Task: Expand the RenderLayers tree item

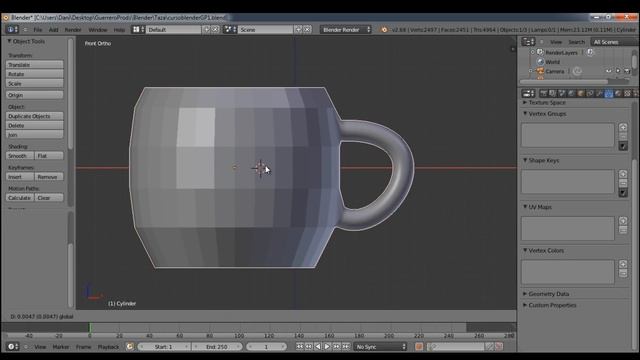Action: click(x=532, y=52)
